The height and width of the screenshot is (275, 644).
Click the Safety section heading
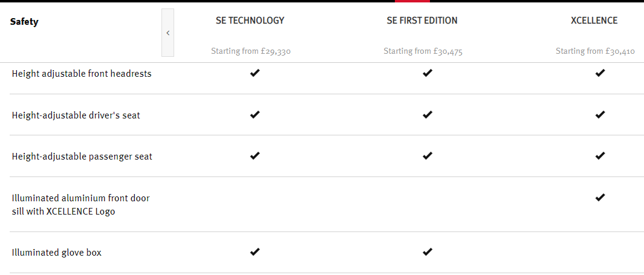[x=24, y=22]
